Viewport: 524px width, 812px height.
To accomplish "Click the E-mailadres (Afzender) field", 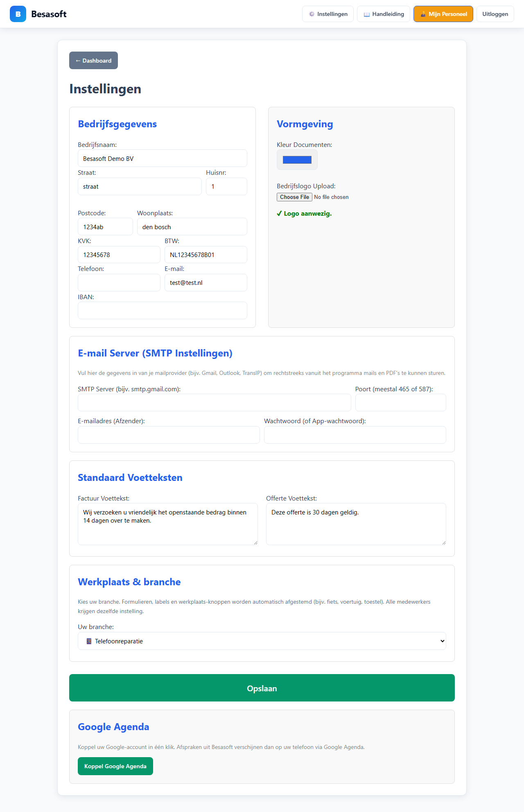I will coord(169,435).
